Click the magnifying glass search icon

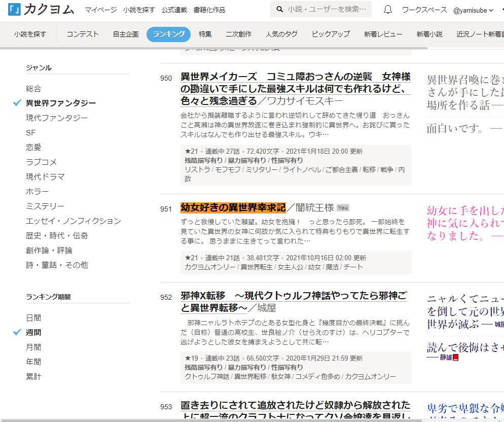[279, 10]
